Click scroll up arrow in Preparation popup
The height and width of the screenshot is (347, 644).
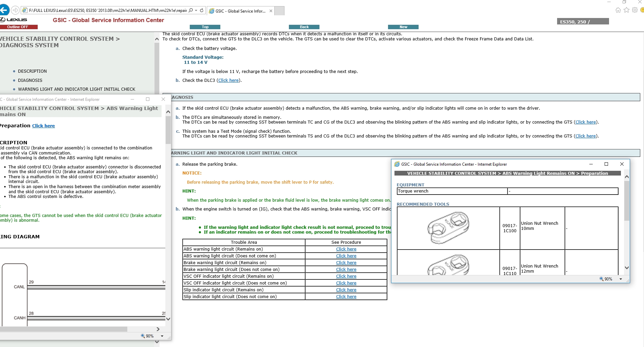627,177
